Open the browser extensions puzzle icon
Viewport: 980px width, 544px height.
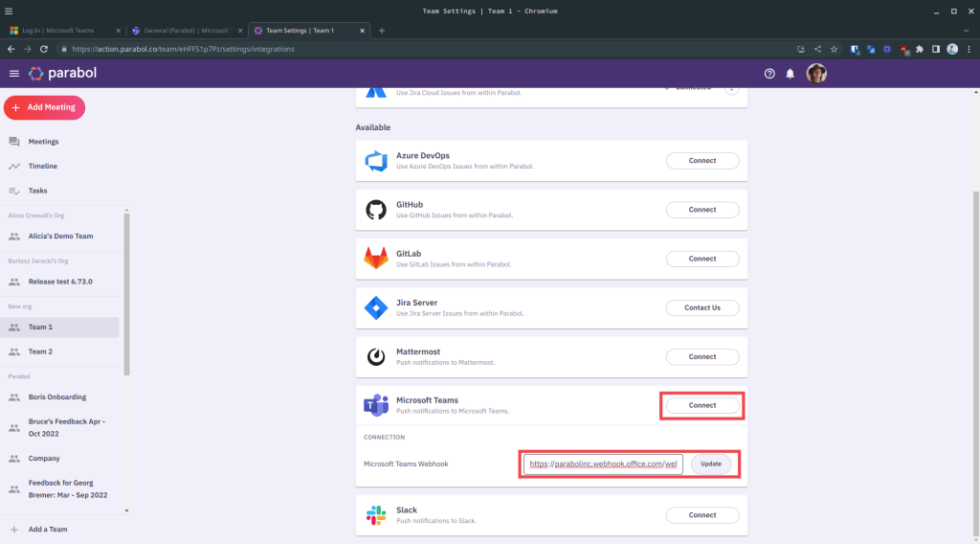[920, 49]
